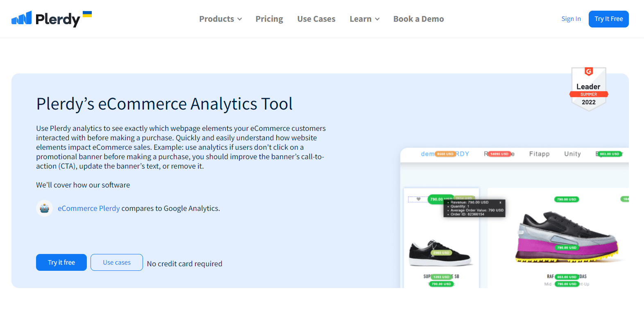Click the 1393 USD green label
The height and width of the screenshot is (311, 644).
click(x=441, y=277)
